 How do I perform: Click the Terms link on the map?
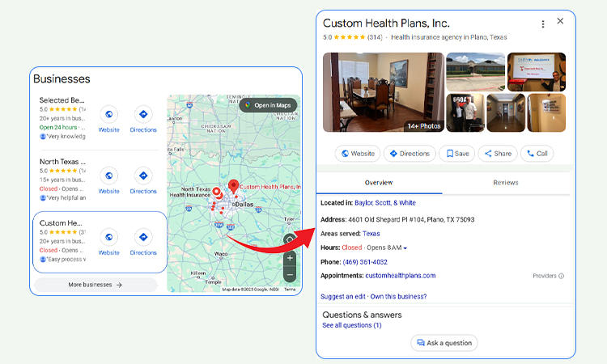click(x=290, y=290)
